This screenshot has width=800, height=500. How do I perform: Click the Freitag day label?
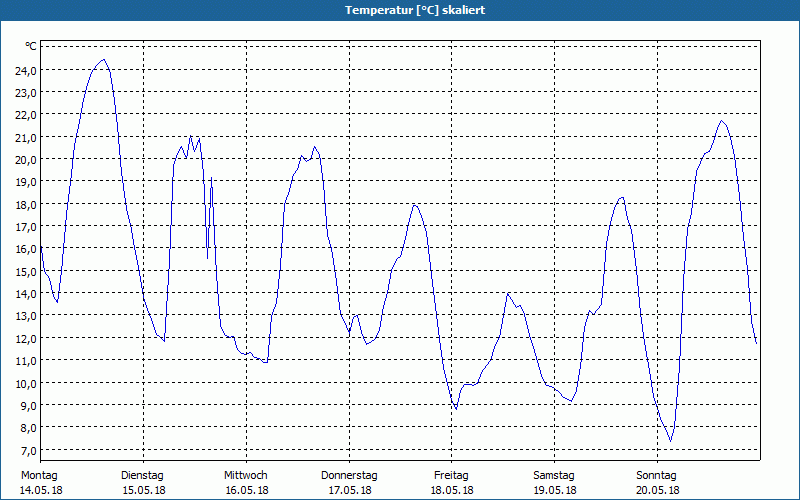[452, 476]
